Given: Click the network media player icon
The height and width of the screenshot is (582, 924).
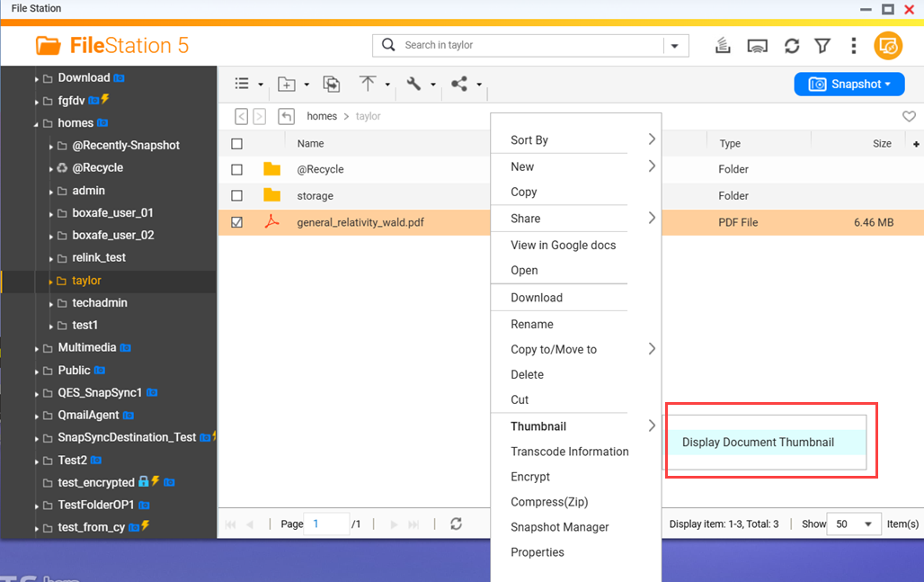Looking at the screenshot, I should point(758,46).
